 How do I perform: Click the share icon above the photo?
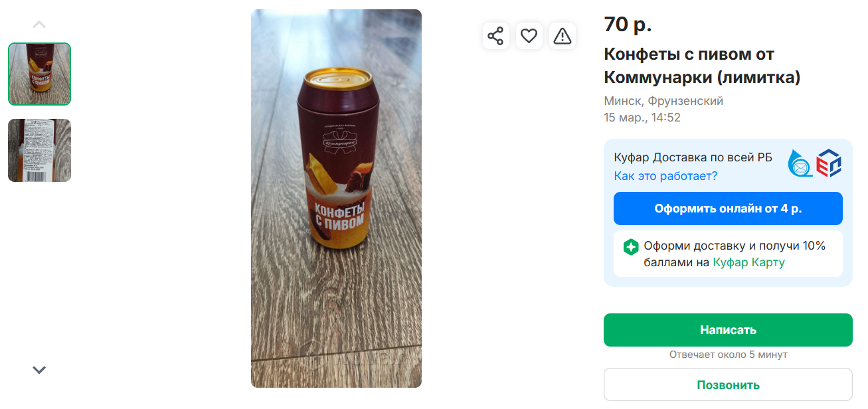[495, 36]
